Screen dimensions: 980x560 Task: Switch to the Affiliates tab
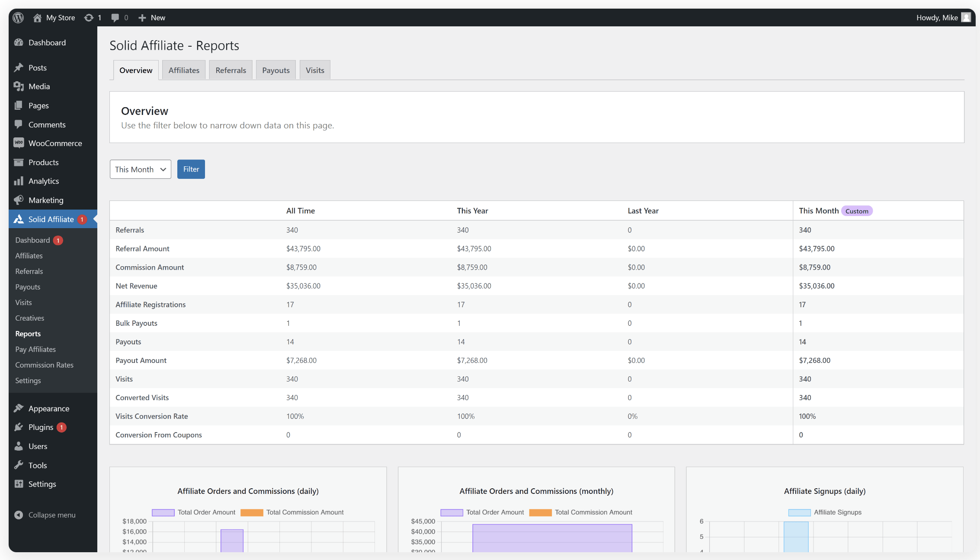(183, 70)
